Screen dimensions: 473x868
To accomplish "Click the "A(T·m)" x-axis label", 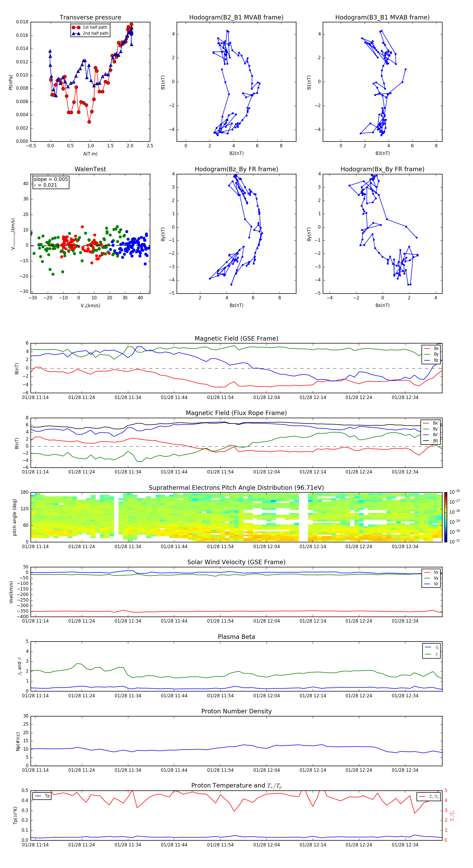I will (90, 154).
